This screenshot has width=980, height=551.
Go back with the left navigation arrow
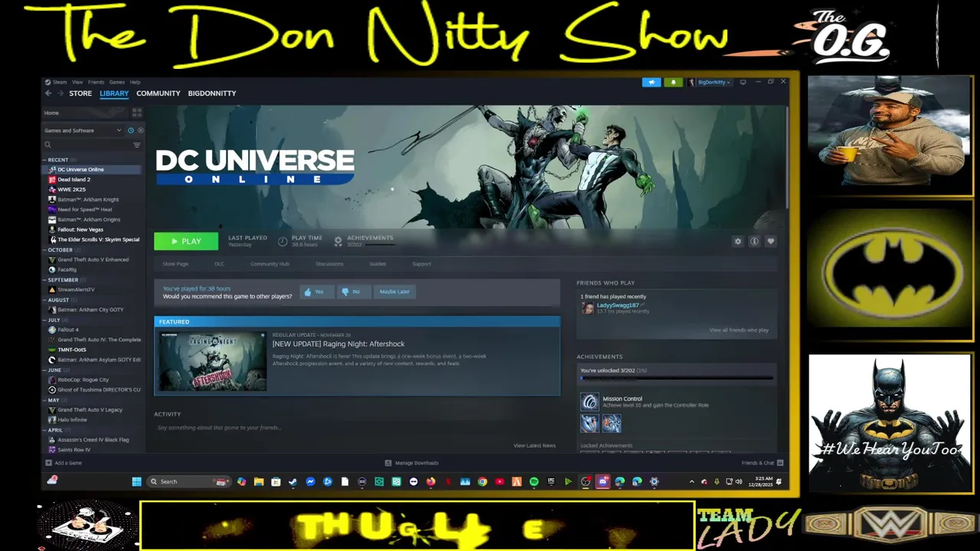48,93
